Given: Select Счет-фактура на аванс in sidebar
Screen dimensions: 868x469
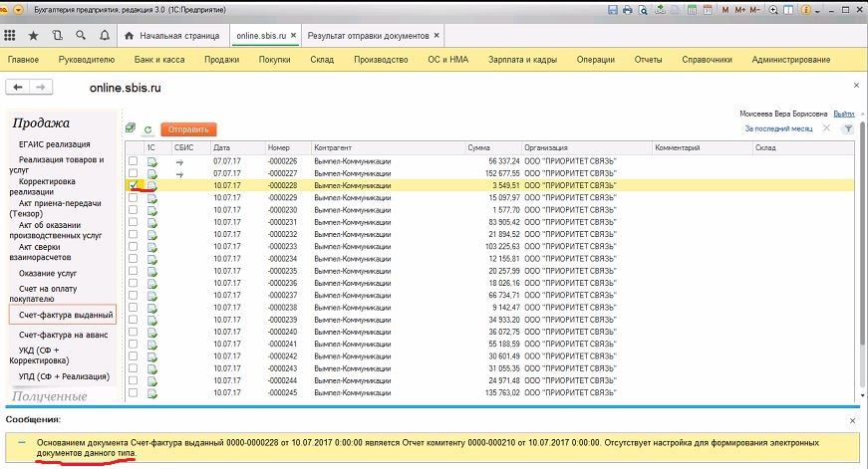Looking at the screenshot, I should [61, 335].
